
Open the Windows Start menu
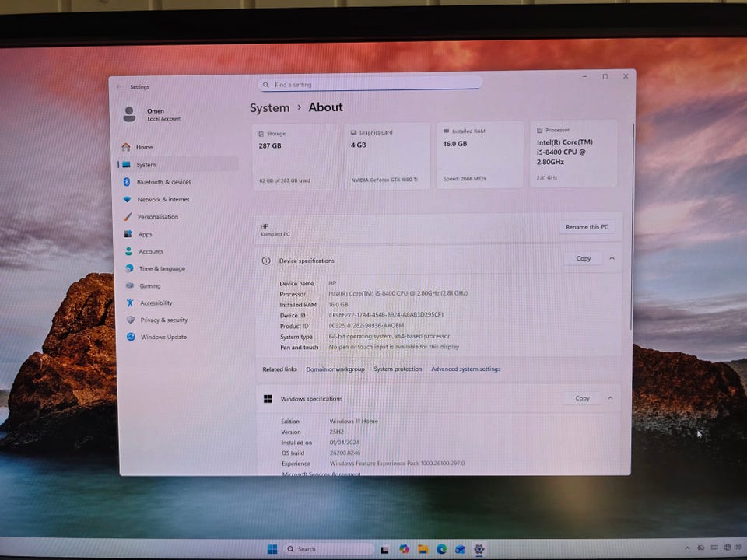[272, 549]
